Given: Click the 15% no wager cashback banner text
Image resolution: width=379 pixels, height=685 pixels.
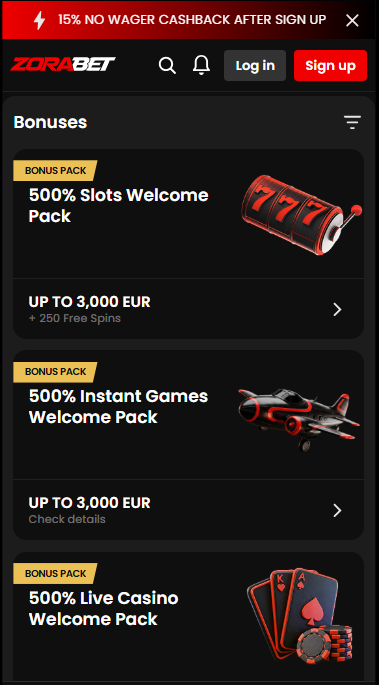Looking at the screenshot, I should 192,20.
